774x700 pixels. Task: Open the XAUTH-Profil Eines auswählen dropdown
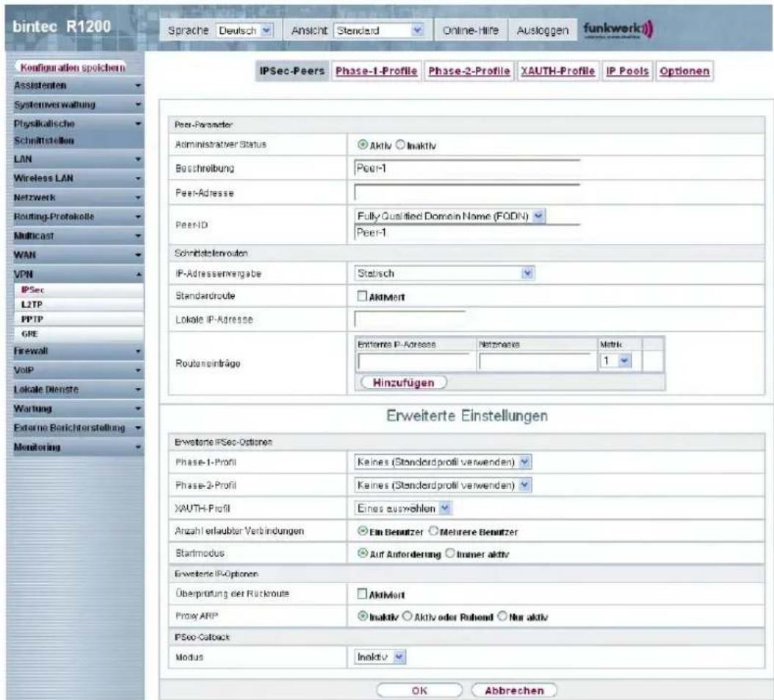coord(403,508)
